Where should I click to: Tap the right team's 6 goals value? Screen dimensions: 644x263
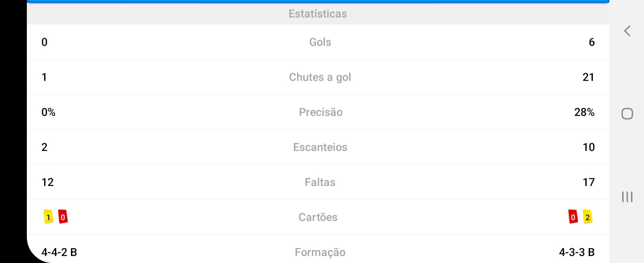coord(592,42)
